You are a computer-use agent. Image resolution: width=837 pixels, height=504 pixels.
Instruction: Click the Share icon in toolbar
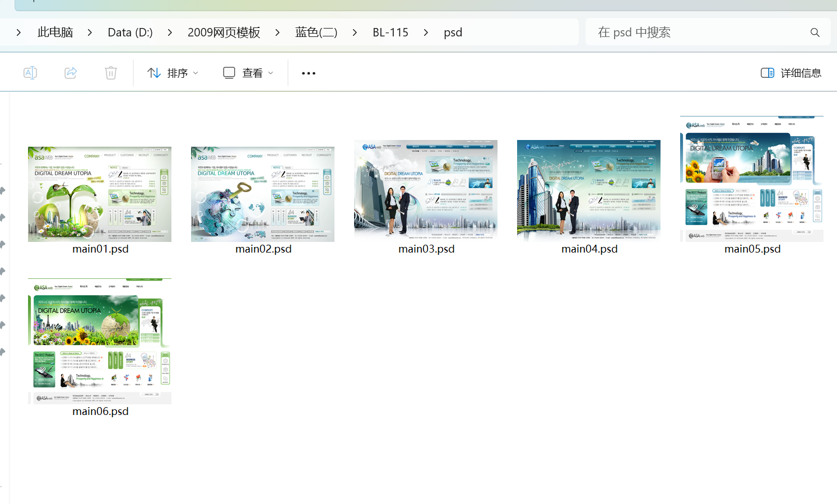click(x=71, y=73)
